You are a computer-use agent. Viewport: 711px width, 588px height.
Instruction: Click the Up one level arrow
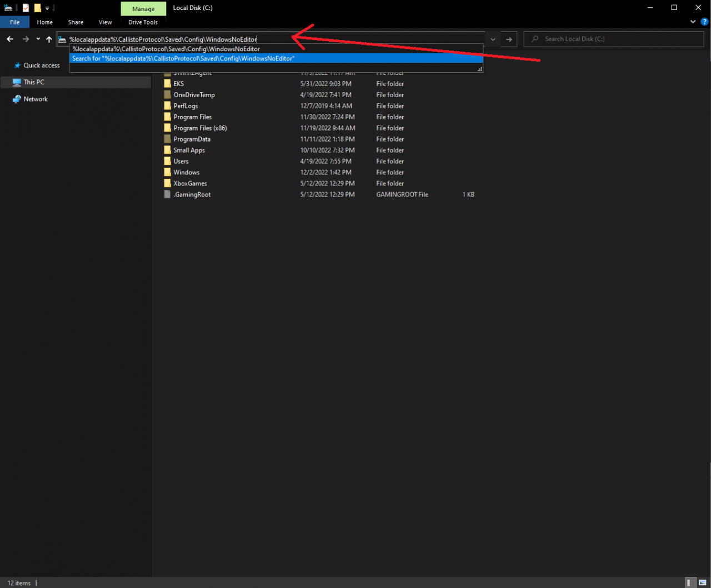click(x=49, y=39)
